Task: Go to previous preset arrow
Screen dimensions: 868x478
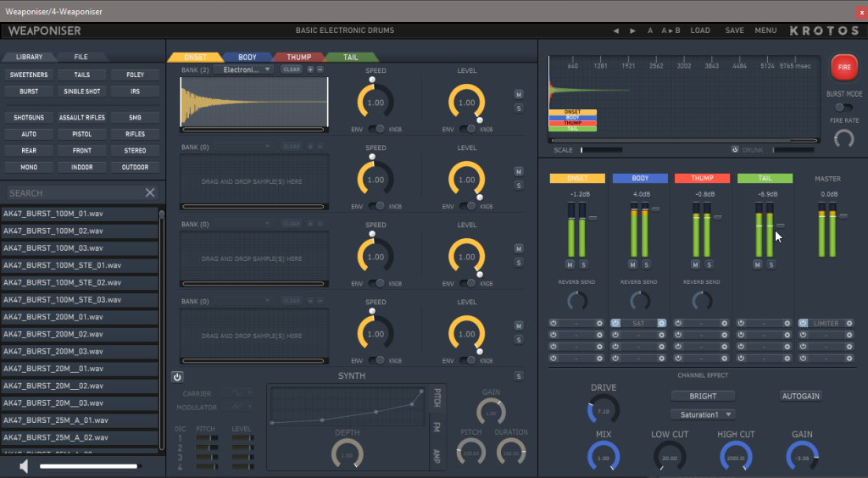Action: [x=616, y=31]
